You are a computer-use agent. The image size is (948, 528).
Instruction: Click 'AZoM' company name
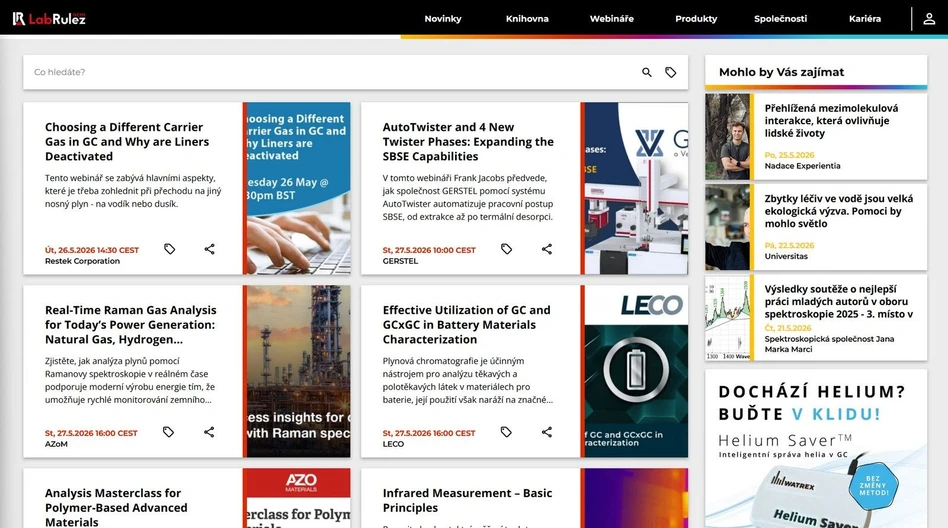[56, 444]
